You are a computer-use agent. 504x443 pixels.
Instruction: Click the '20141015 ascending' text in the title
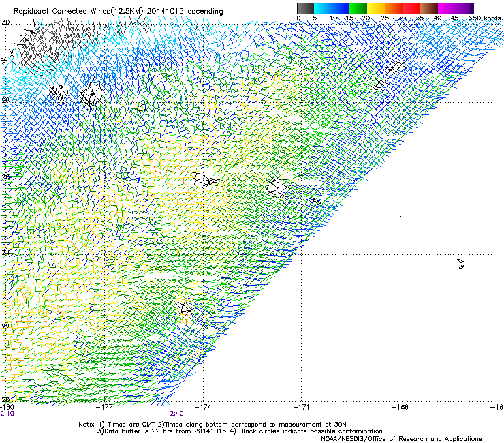(x=185, y=12)
